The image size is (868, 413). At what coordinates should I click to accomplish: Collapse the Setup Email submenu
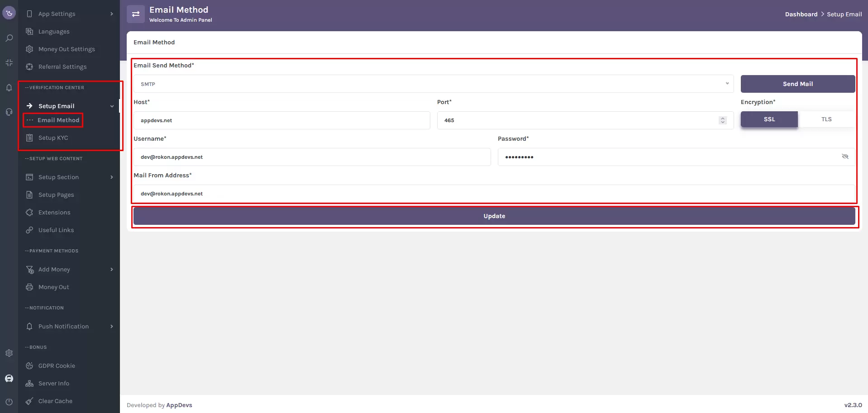[x=112, y=106]
